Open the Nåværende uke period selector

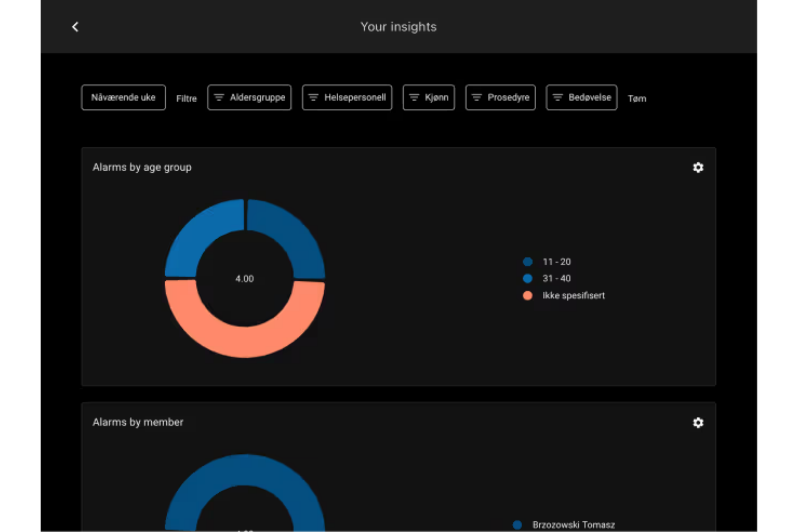point(124,98)
